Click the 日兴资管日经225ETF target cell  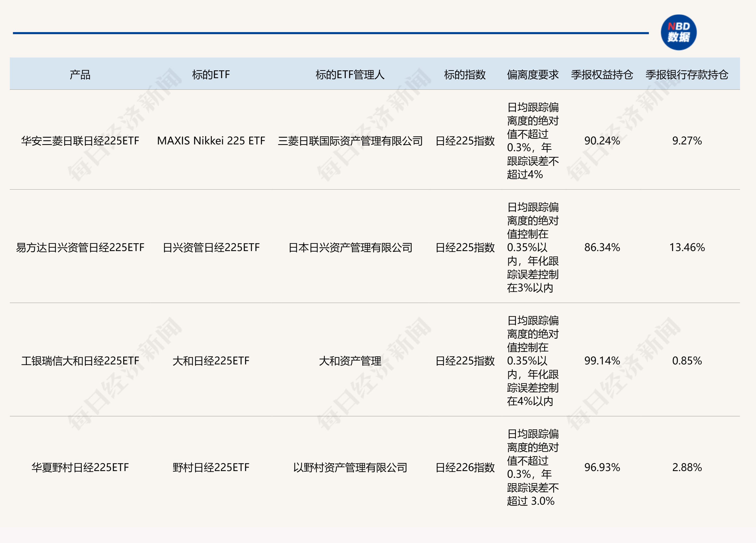pyautogui.click(x=211, y=247)
